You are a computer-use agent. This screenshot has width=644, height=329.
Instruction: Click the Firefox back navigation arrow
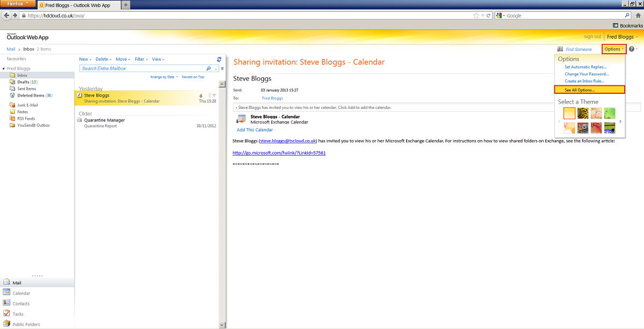coord(6,16)
